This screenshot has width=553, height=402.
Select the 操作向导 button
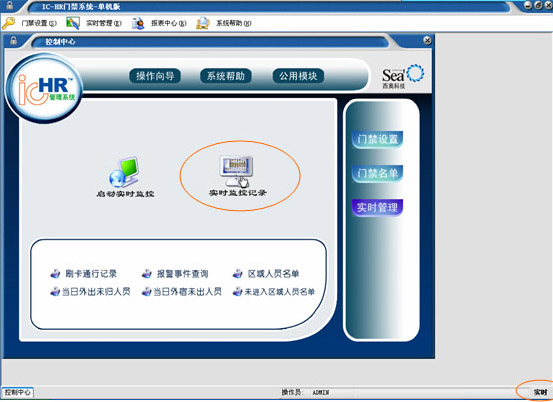pyautogui.click(x=155, y=76)
